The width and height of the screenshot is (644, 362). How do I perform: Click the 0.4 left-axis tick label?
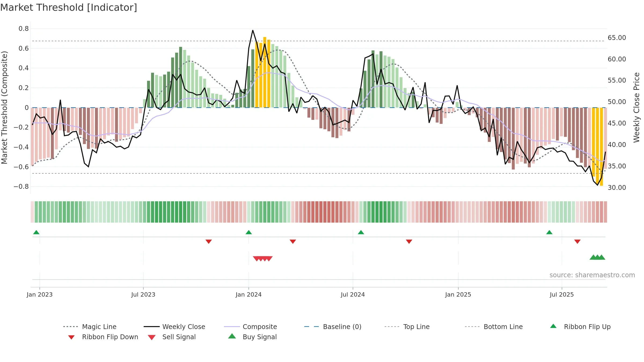tap(24, 68)
